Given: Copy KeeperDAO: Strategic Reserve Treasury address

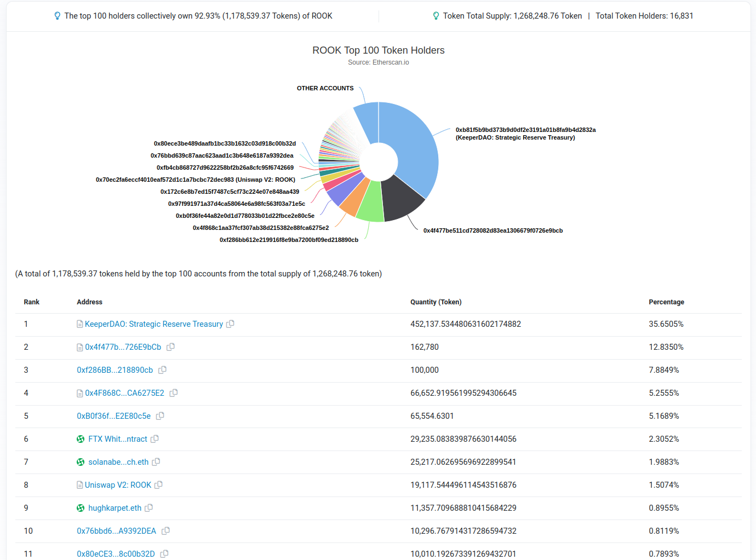Looking at the screenshot, I should [x=230, y=324].
